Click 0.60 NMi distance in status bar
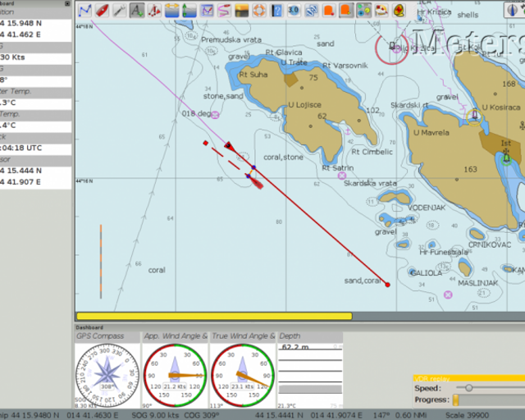This screenshot has height=420, width=525. click(x=411, y=415)
